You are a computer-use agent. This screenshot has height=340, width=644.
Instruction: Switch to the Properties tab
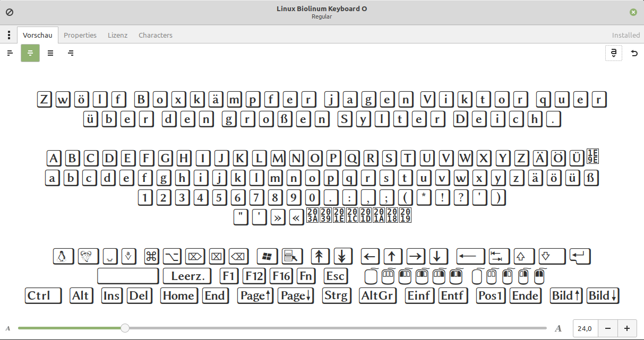[x=80, y=35]
